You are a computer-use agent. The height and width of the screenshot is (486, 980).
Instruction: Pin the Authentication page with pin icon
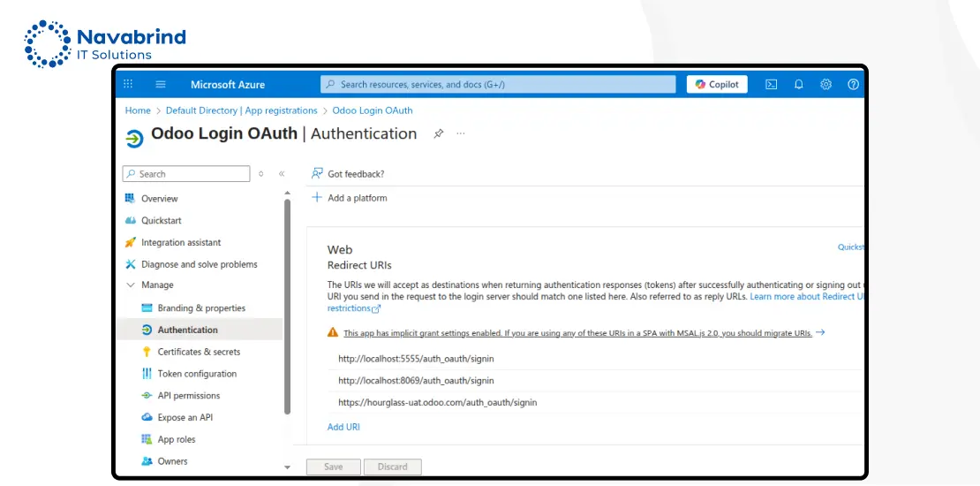pos(438,134)
